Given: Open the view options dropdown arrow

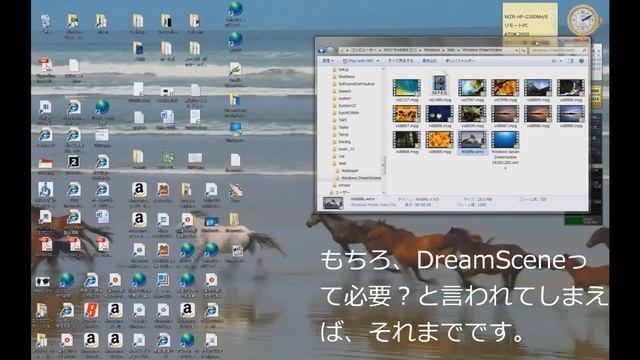Looking at the screenshot, I should [560, 61].
